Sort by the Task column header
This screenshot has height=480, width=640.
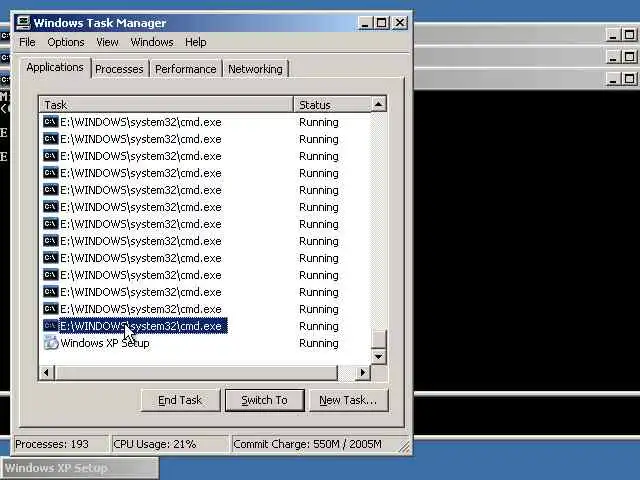pos(167,104)
